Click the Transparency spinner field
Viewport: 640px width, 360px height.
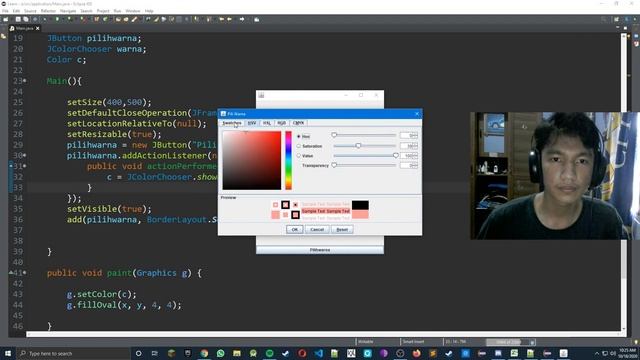[x=409, y=166]
